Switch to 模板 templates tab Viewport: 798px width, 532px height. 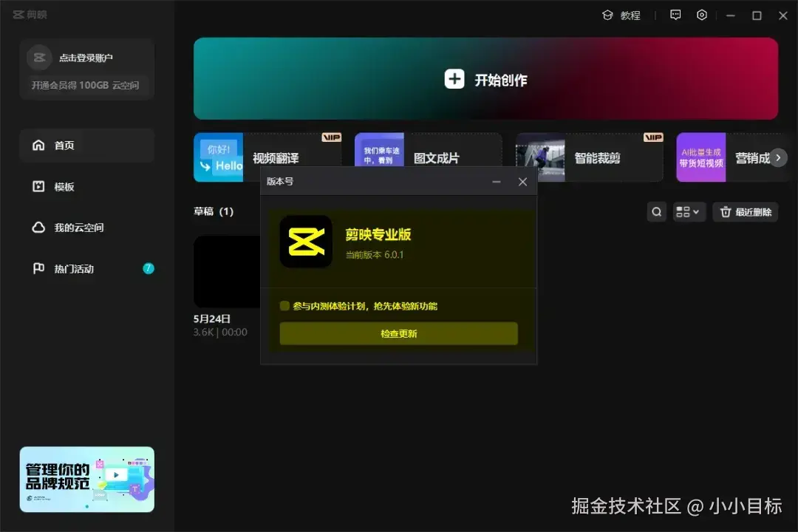pyautogui.click(x=87, y=187)
